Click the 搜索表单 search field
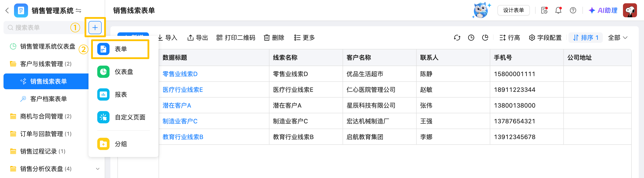The image size is (644, 178). click(x=37, y=28)
